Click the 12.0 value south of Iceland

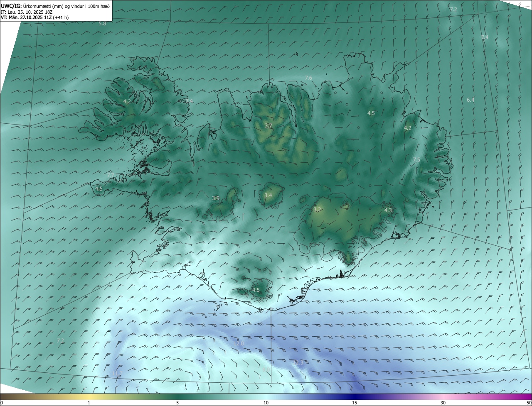pos(239,344)
